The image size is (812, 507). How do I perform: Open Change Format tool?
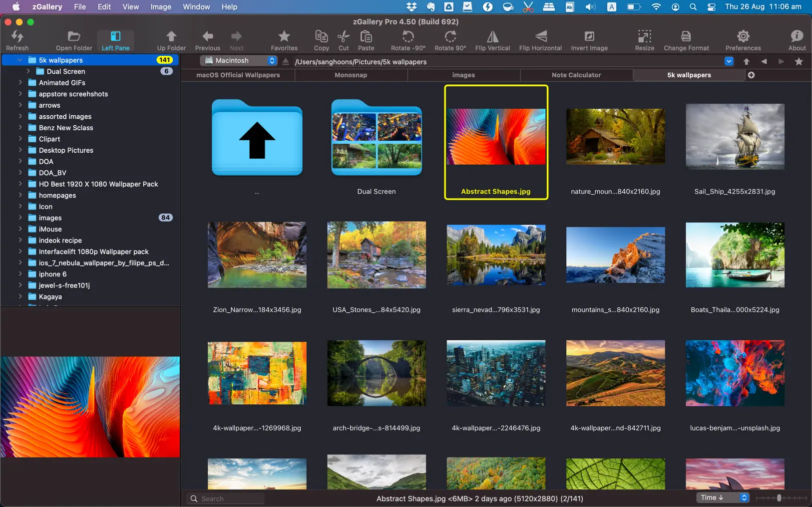coord(686,40)
